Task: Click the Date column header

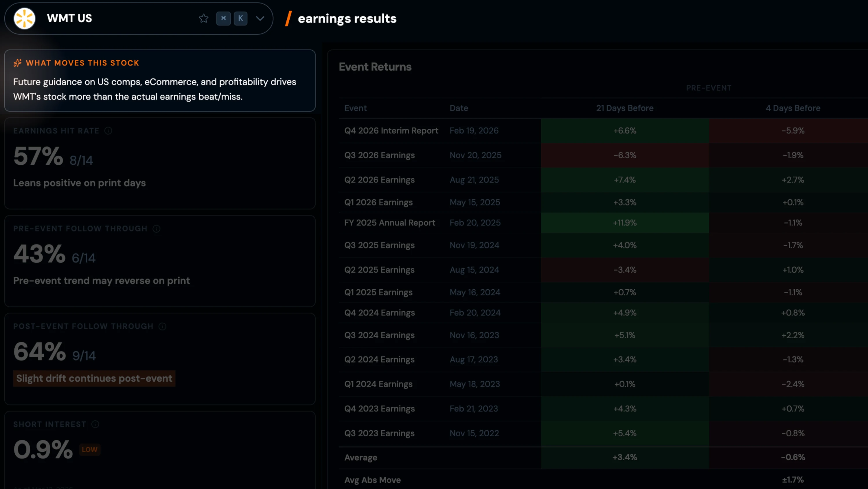Action: click(459, 108)
